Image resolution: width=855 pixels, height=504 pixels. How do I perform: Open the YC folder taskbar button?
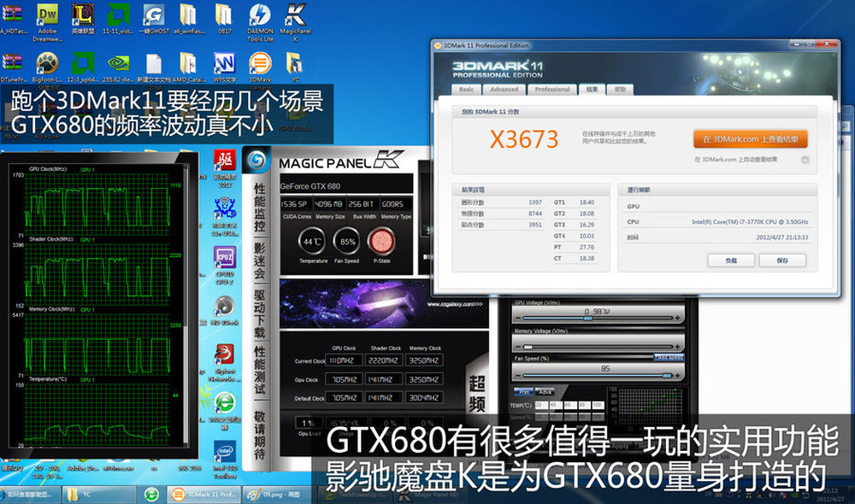[98, 495]
